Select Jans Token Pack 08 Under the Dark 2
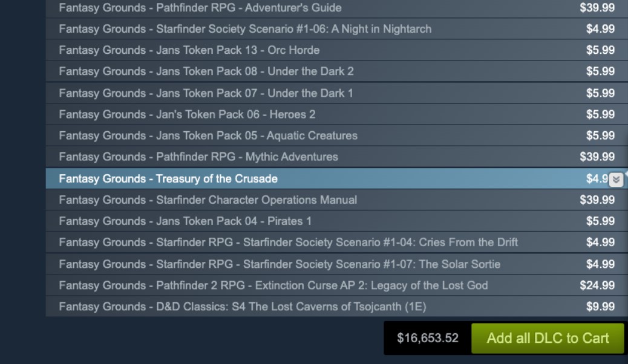 (206, 71)
